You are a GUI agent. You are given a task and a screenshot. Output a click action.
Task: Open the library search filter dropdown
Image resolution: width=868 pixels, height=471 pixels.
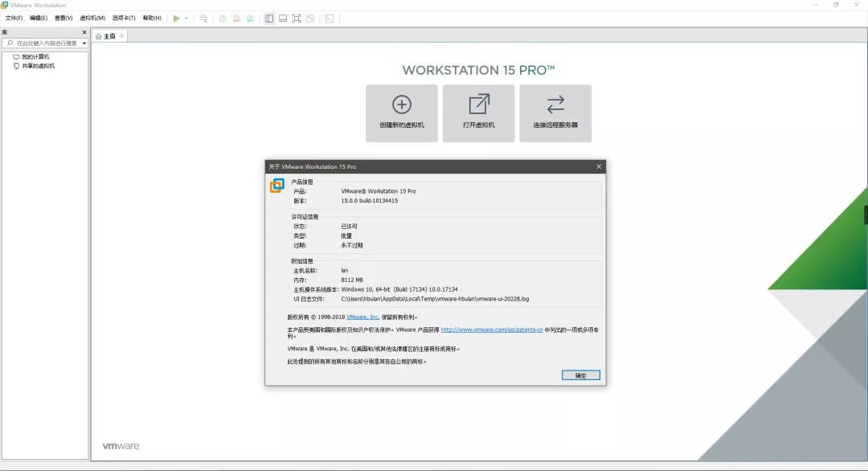click(84, 43)
